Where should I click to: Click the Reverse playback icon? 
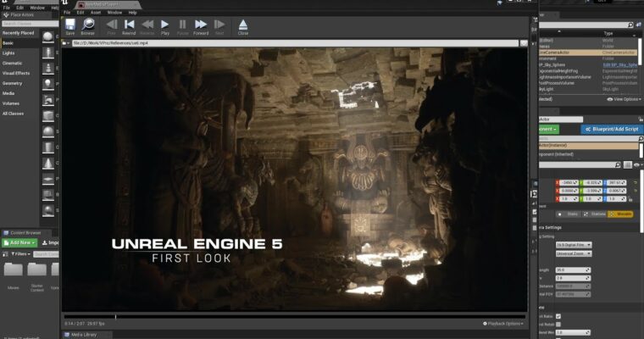coord(147,27)
